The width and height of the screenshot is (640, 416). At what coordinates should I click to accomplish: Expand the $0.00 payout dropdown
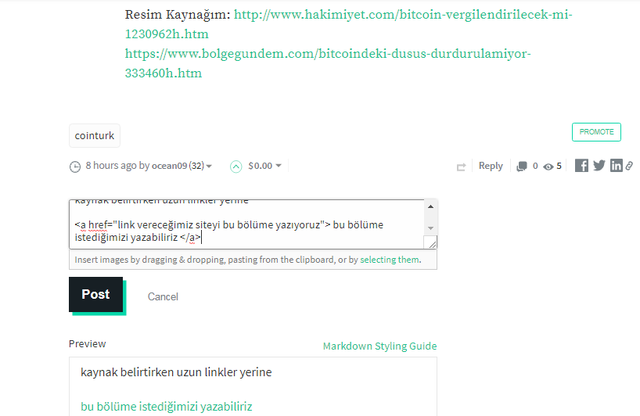[278, 166]
